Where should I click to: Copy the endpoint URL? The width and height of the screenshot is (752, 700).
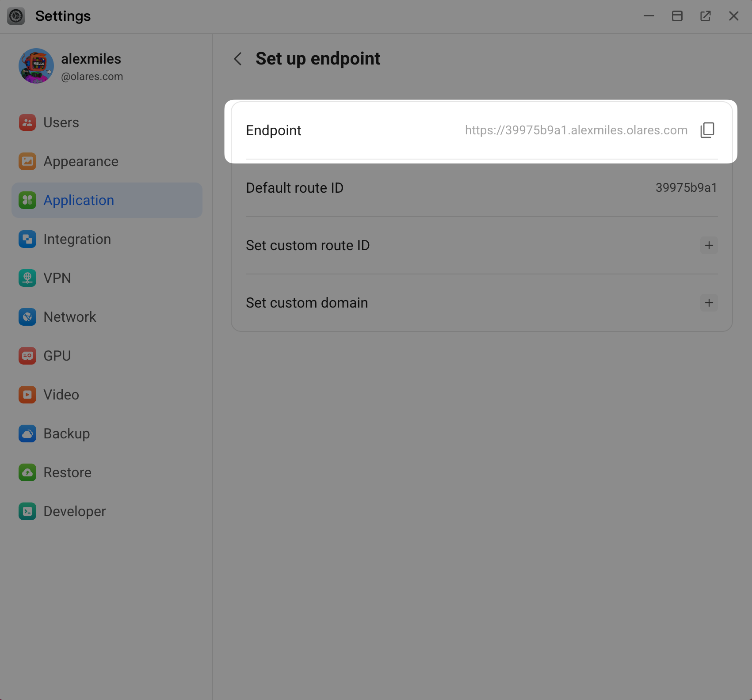coord(707,130)
